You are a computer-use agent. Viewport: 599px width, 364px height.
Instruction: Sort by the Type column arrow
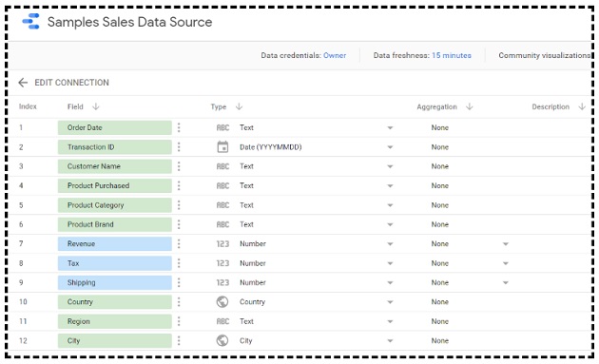click(x=240, y=106)
